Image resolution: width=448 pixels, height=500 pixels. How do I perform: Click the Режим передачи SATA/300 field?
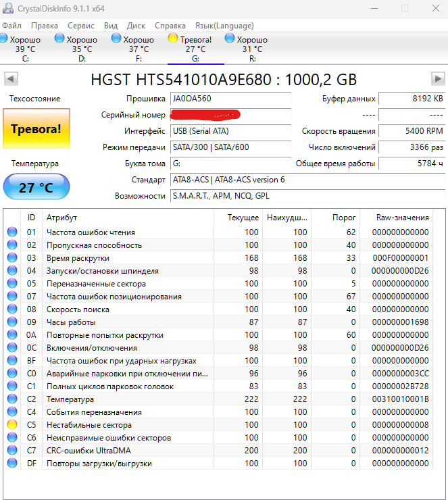point(230,147)
